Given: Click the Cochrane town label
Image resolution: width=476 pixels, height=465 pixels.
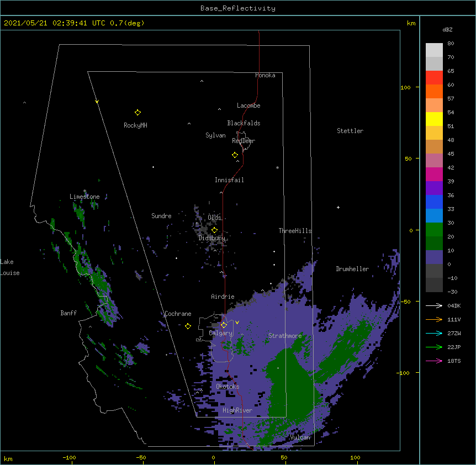Looking at the screenshot, I should point(178,314).
